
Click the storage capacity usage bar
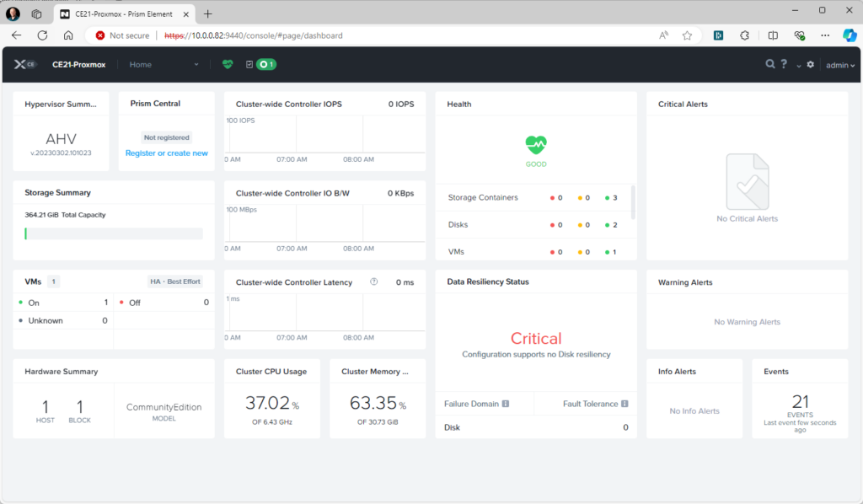114,233
